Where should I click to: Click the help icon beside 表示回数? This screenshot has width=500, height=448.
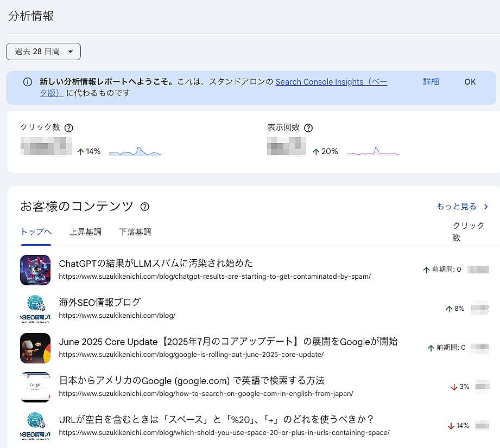pos(308,128)
